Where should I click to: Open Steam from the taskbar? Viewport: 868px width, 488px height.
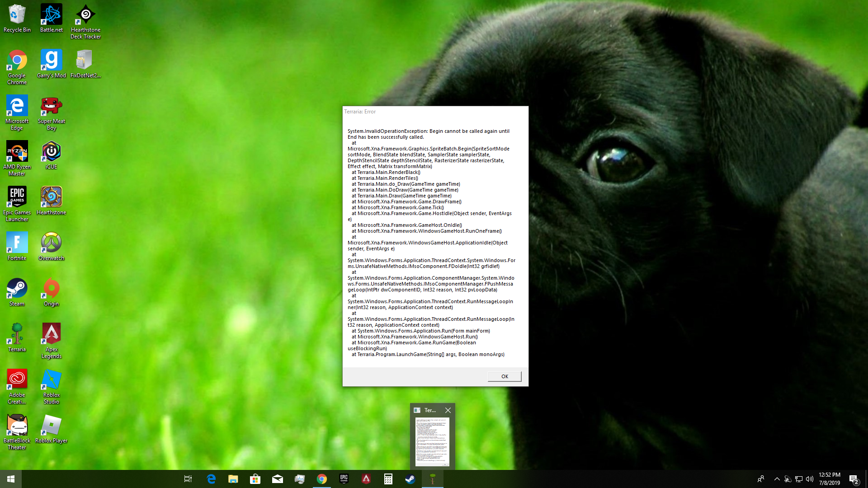pos(410,479)
